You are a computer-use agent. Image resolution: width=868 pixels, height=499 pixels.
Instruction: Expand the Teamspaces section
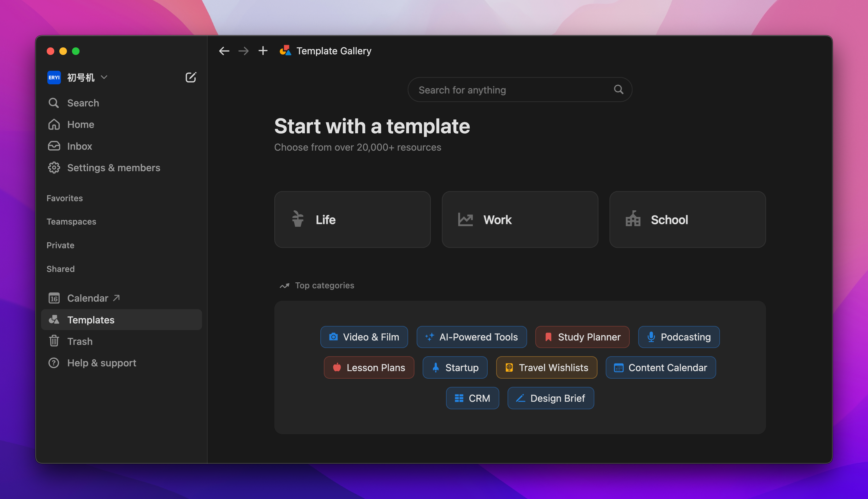point(71,222)
